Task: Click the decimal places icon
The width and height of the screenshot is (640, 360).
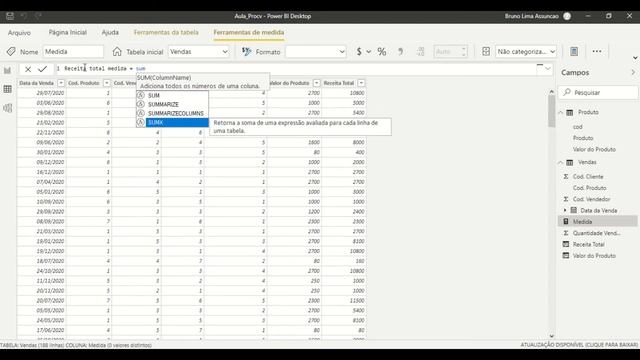Action: [x=420, y=51]
